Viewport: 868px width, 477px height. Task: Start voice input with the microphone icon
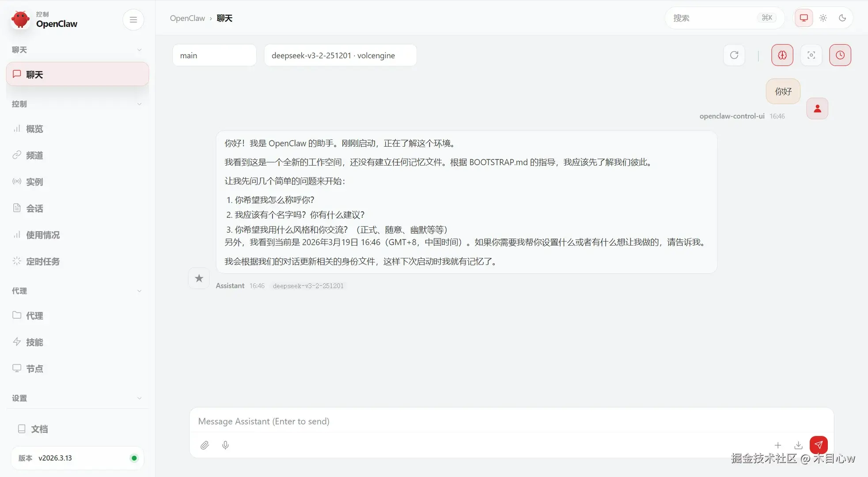[225, 445]
